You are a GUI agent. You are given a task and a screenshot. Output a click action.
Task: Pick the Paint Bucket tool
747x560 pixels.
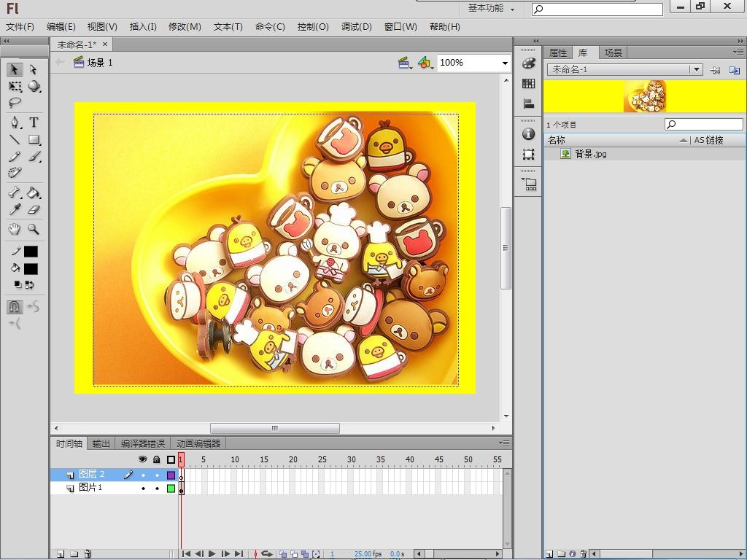click(34, 193)
